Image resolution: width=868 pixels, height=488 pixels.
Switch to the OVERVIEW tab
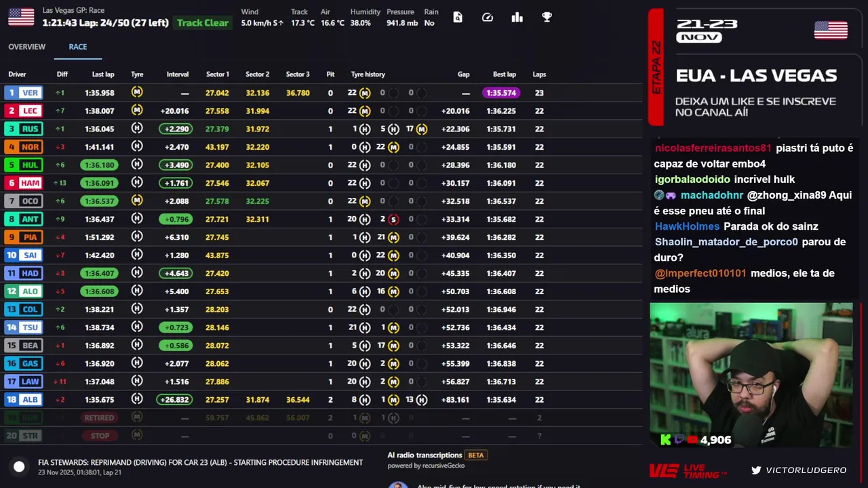[26, 47]
